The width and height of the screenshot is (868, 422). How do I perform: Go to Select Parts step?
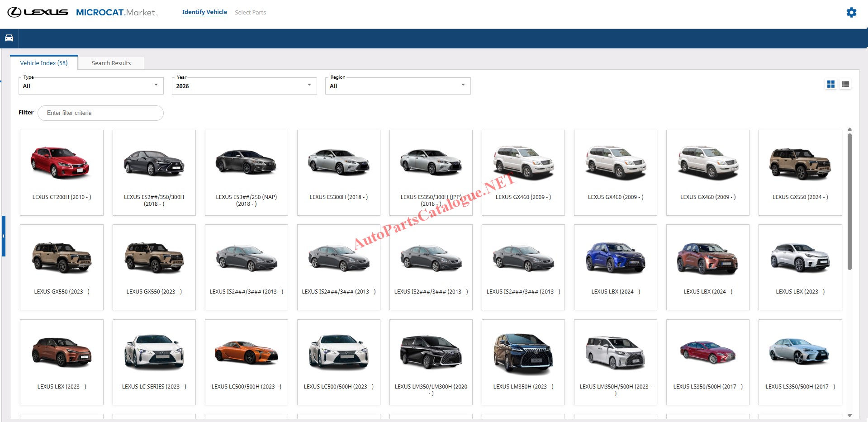tap(250, 13)
